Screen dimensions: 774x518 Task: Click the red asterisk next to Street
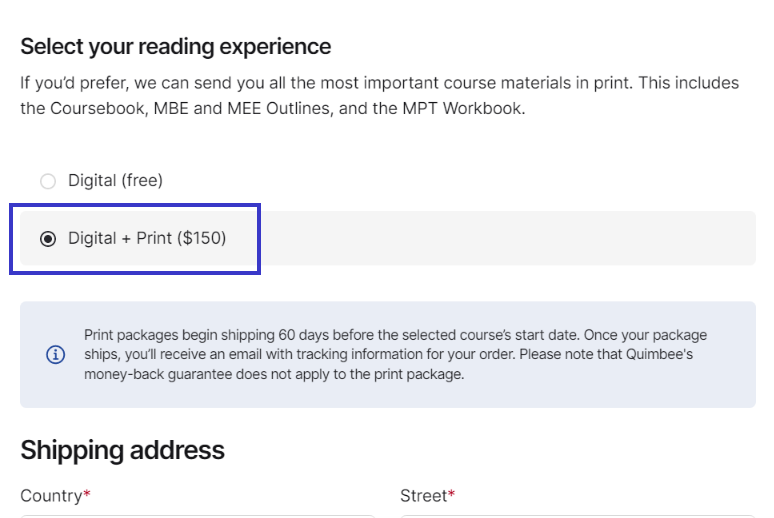(x=451, y=493)
